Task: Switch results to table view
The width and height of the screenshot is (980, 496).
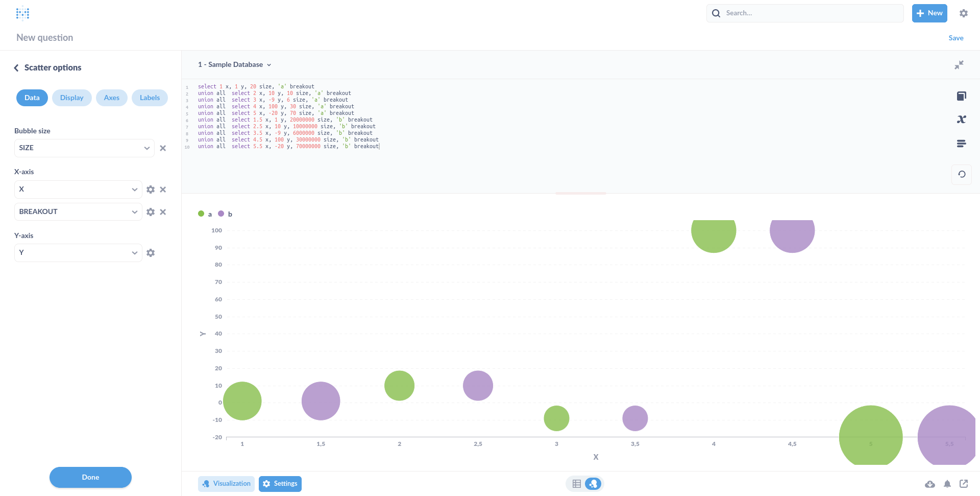Action: [576, 483]
